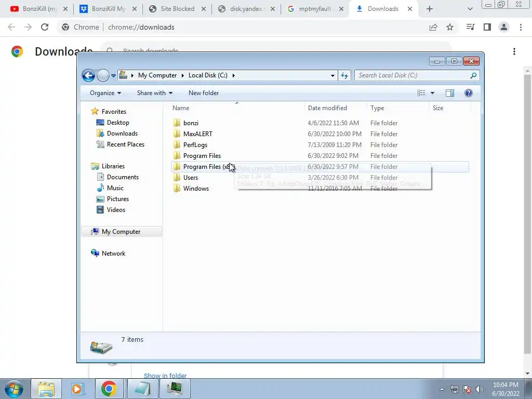The image size is (532, 399).
Task: Select the PerfLogs folder icon
Action: [177, 144]
